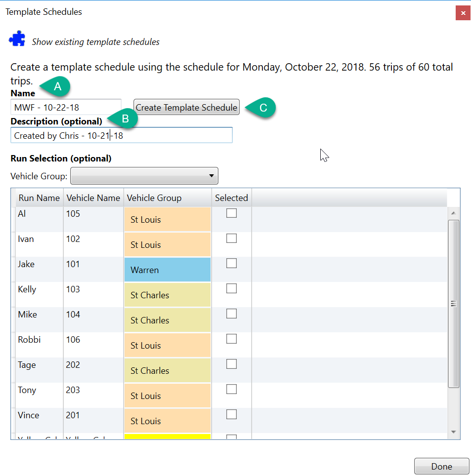Image resolution: width=471 pixels, height=476 pixels.
Task: Check the Selected box for Jake
Action: (x=231, y=263)
